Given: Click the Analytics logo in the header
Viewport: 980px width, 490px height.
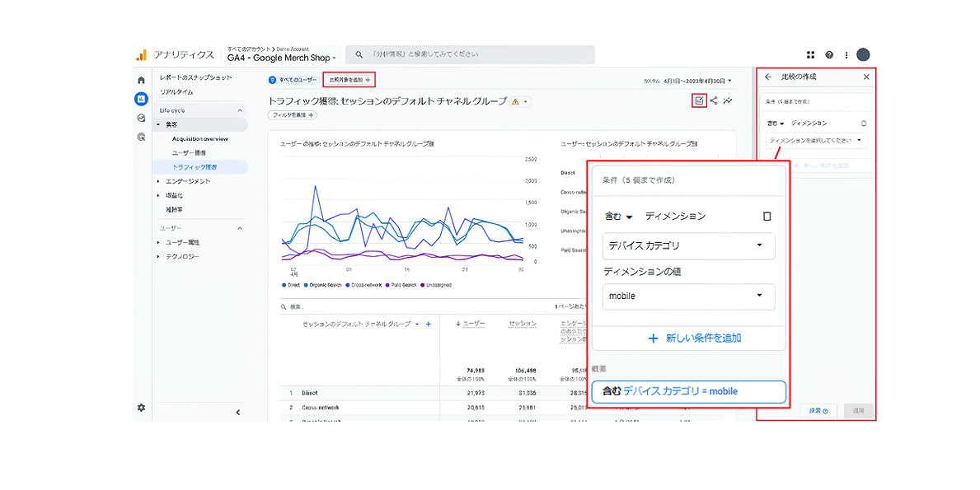Looking at the screenshot, I should click(142, 55).
